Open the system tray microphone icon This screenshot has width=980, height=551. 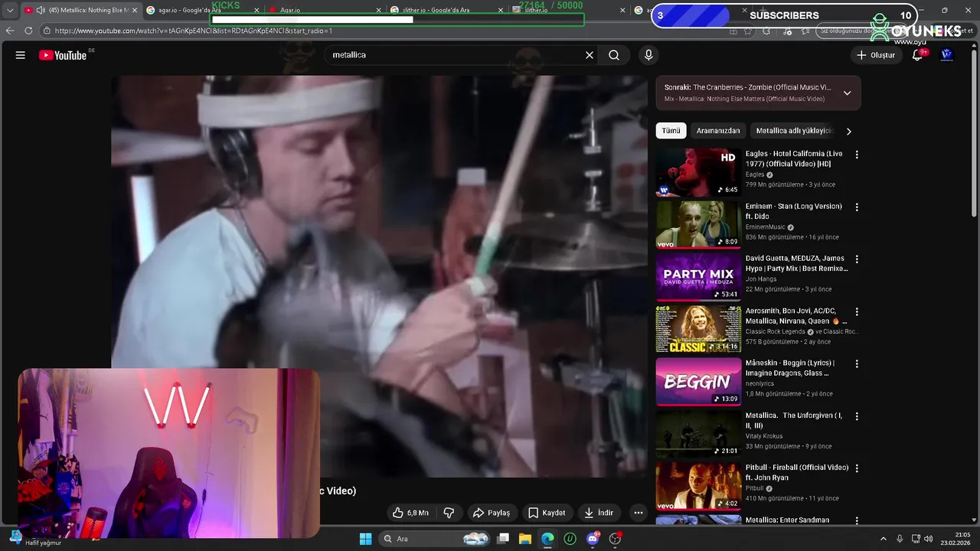(x=900, y=539)
